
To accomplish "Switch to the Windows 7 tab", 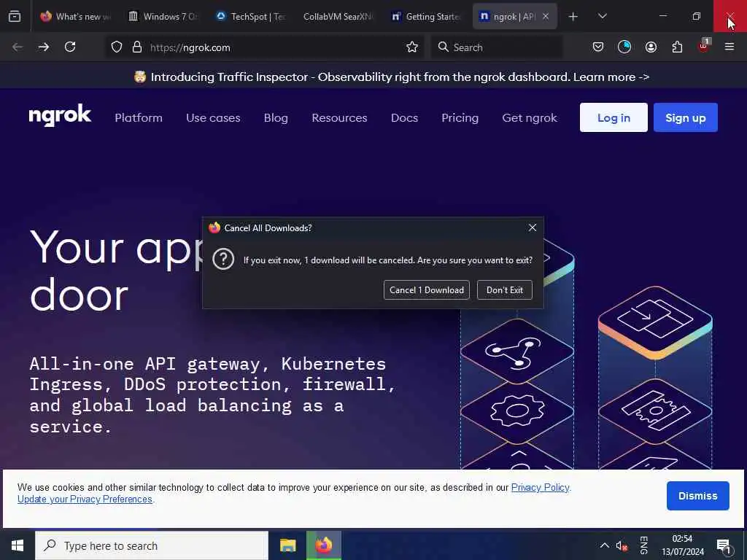I will pyautogui.click(x=163, y=16).
